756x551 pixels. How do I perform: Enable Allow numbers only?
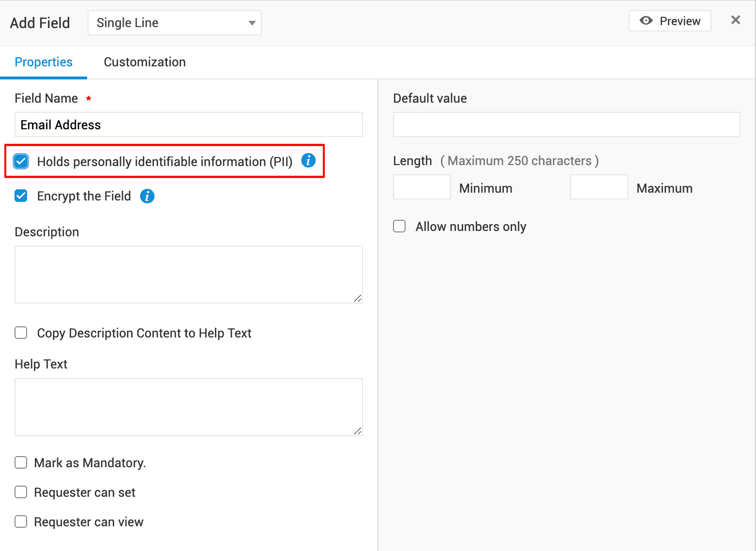click(399, 227)
